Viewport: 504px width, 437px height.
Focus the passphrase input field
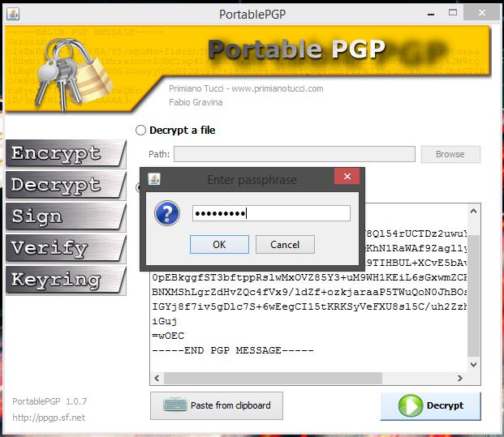(271, 213)
